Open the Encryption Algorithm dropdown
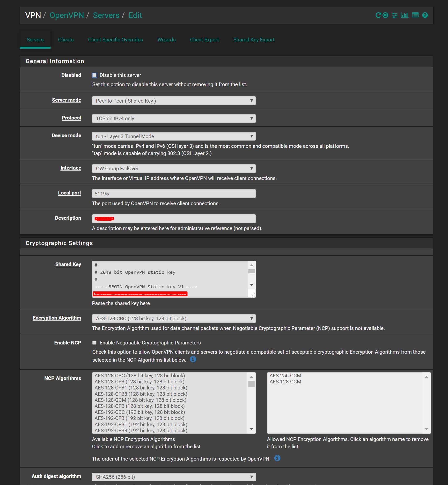Screen dimensions: 448x485 click(174, 318)
